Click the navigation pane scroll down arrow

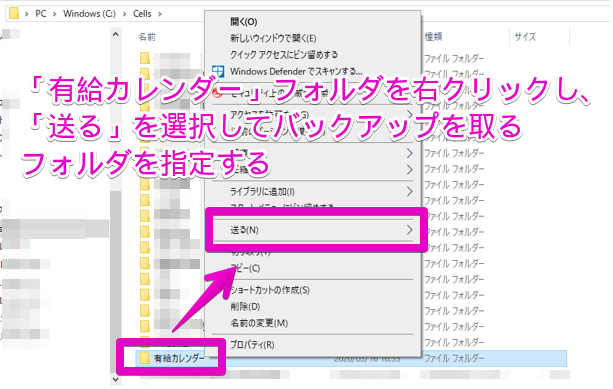click(x=116, y=379)
